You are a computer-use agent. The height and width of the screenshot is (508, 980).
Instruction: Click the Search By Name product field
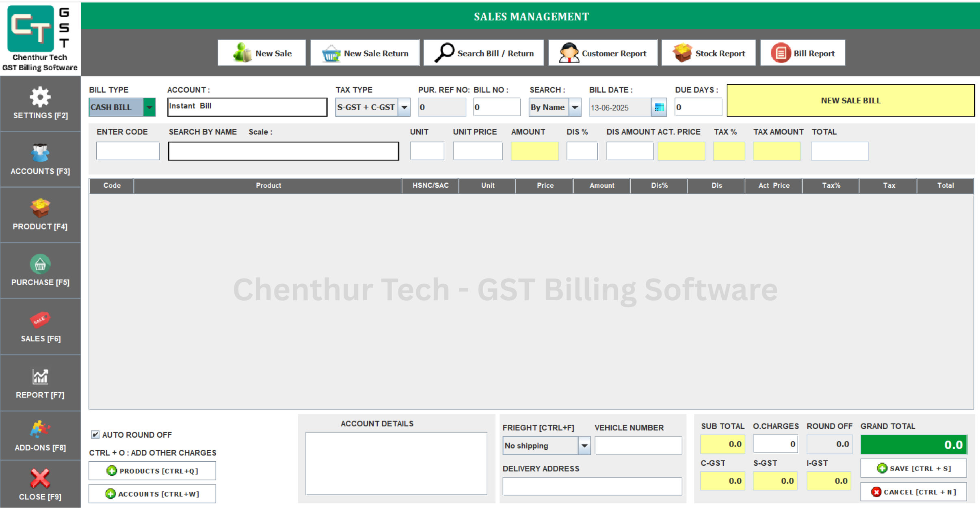[x=283, y=151]
